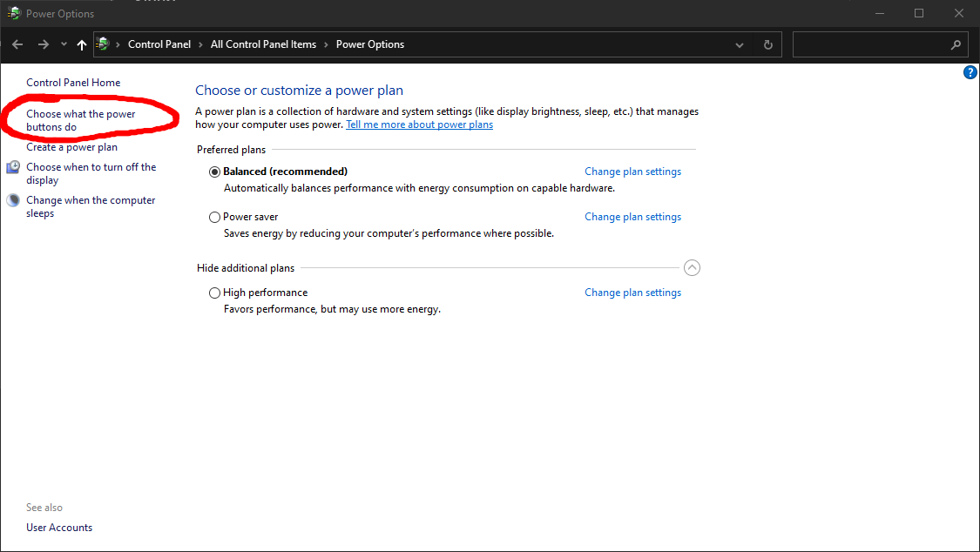Click the Power Options icon in title bar
The width and height of the screenshot is (980, 552).
click(x=14, y=14)
